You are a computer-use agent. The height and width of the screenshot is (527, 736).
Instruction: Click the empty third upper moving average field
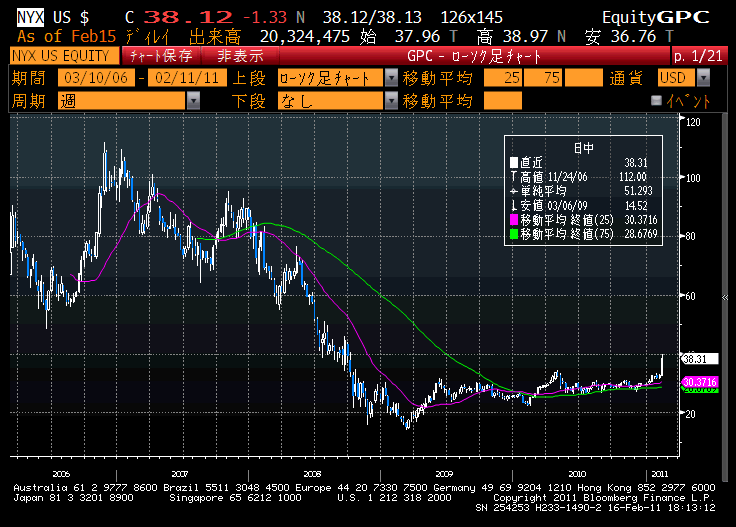pyautogui.click(x=583, y=77)
